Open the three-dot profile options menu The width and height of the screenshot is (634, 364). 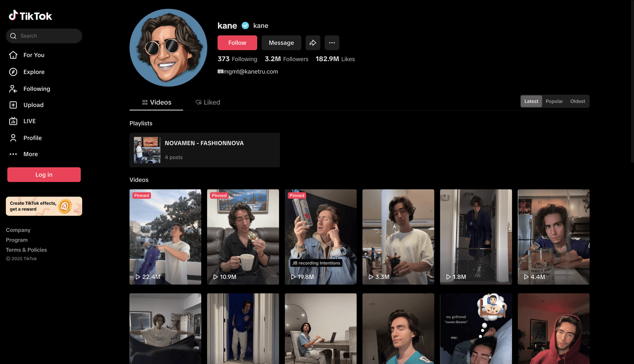pyautogui.click(x=332, y=43)
